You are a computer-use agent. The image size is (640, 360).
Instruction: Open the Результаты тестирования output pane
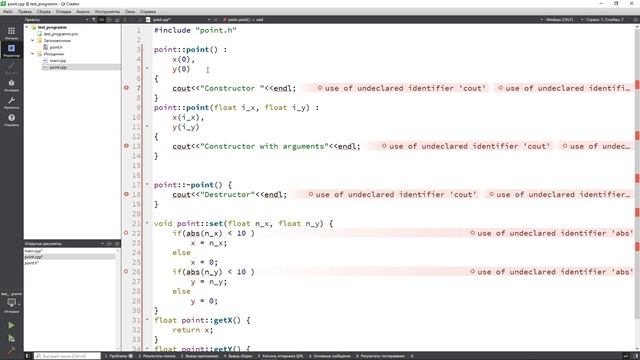[x=380, y=356]
